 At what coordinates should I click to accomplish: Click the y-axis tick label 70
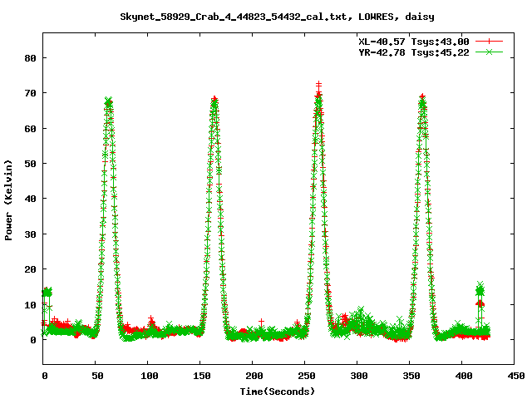coord(30,93)
